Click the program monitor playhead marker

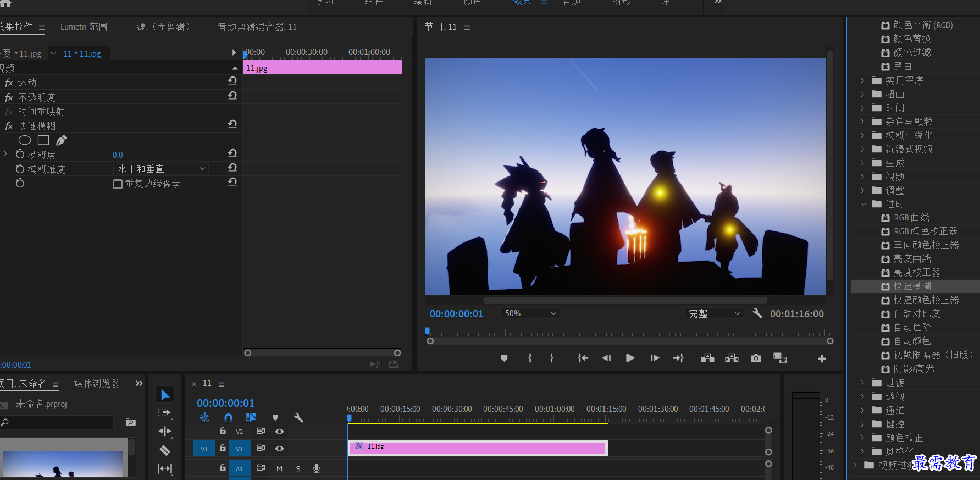coord(427,331)
